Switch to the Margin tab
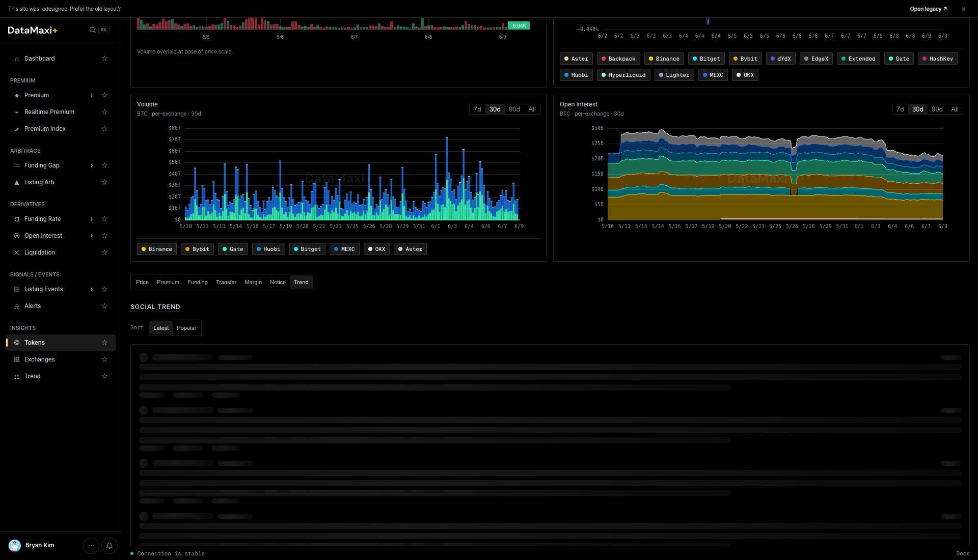Viewport: 978px width, 560px height. 253,282
